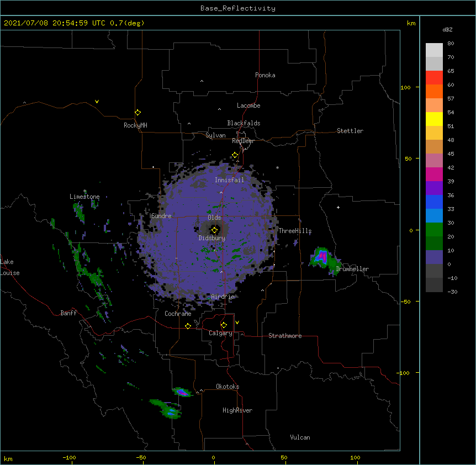Click the km label at top right
Viewport: 476px width, 465px height.
point(411,23)
